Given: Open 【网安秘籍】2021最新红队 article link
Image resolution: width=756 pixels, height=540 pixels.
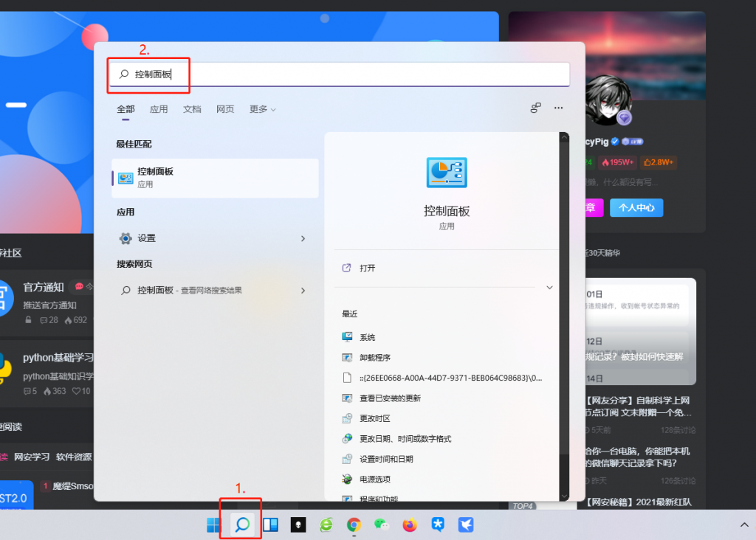Looking at the screenshot, I should tap(639, 502).
